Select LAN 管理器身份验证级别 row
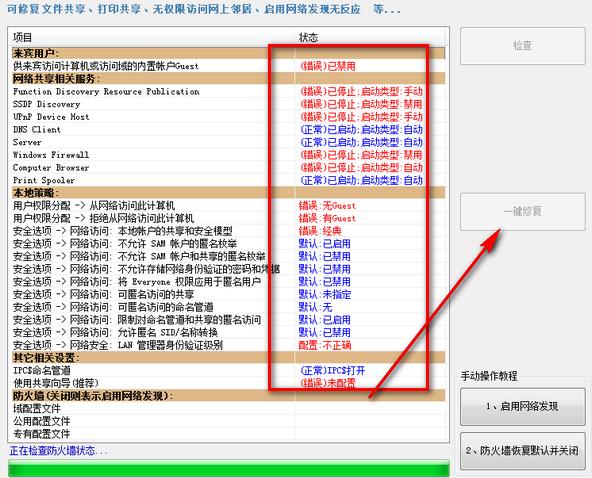 point(228,345)
